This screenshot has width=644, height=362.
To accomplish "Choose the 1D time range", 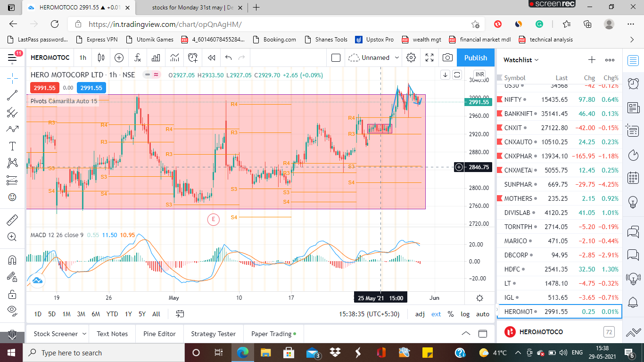I will point(38,314).
